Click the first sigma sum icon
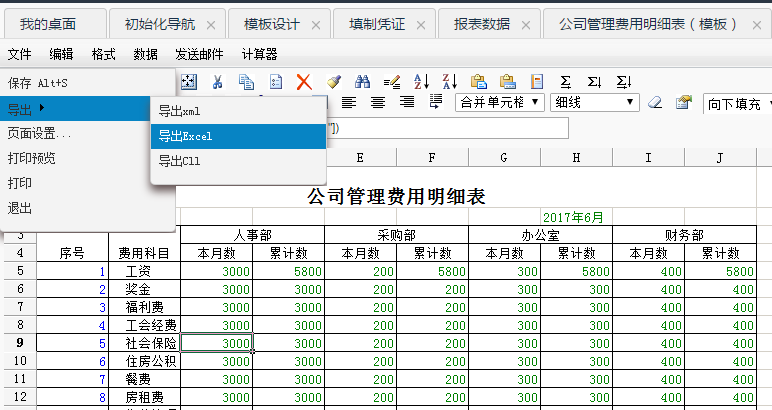Image resolution: width=772 pixels, height=410 pixels. coord(566,82)
